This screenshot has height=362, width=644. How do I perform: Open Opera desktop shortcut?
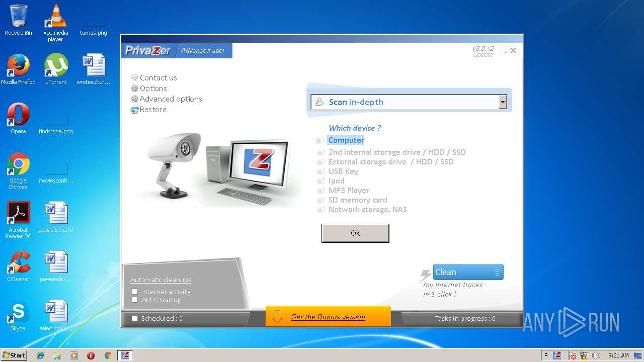click(18, 119)
